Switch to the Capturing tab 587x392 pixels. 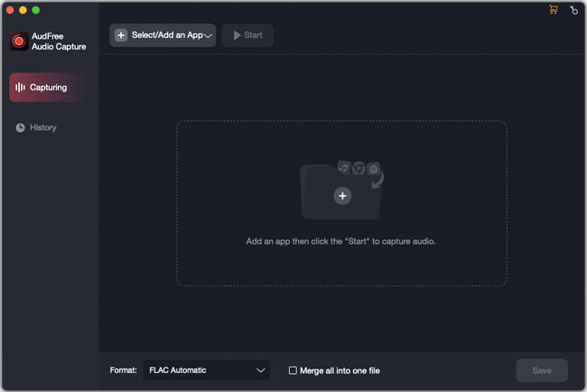(x=50, y=88)
